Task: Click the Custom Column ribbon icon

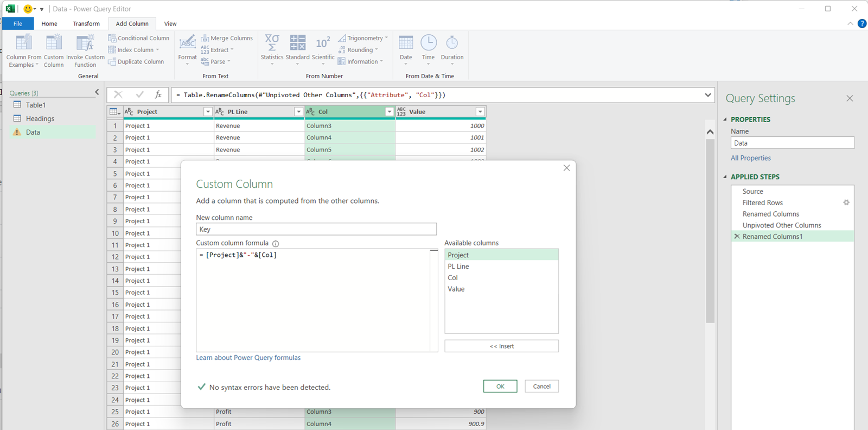Action: 54,43
